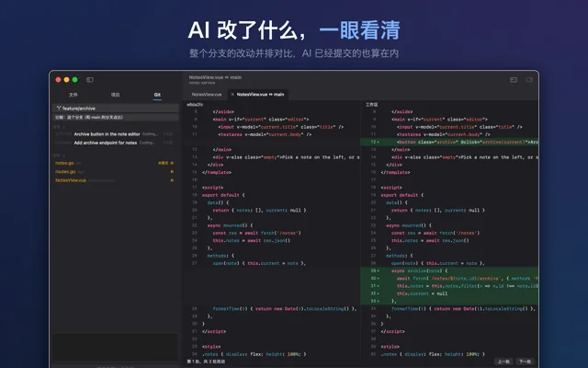Toggle the left sidebar panel icon
Image resolution: width=588 pixels, height=368 pixels.
point(90,80)
